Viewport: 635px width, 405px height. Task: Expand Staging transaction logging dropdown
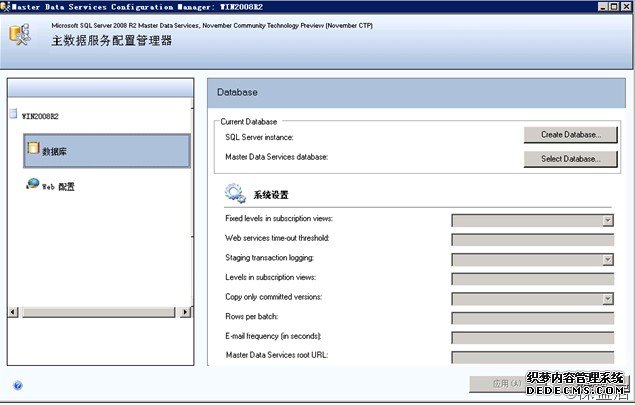[x=607, y=259]
